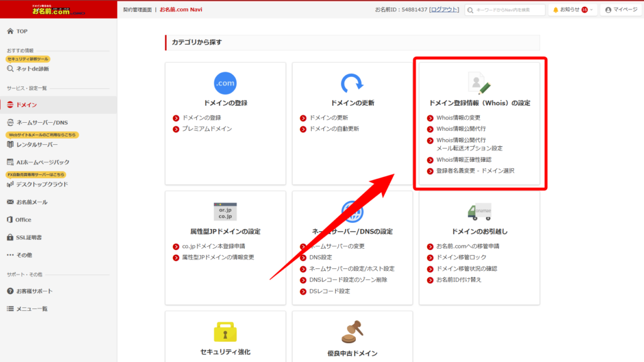644x362 pixels.
Task: Open 登録者名義変更 - ドメイン選択 link
Action: [x=475, y=171]
